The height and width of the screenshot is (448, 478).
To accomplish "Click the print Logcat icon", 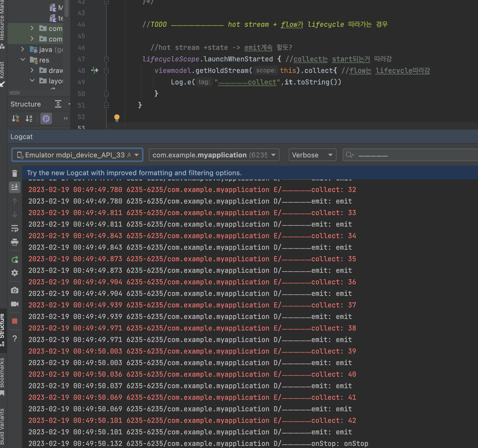I will (x=15, y=242).
